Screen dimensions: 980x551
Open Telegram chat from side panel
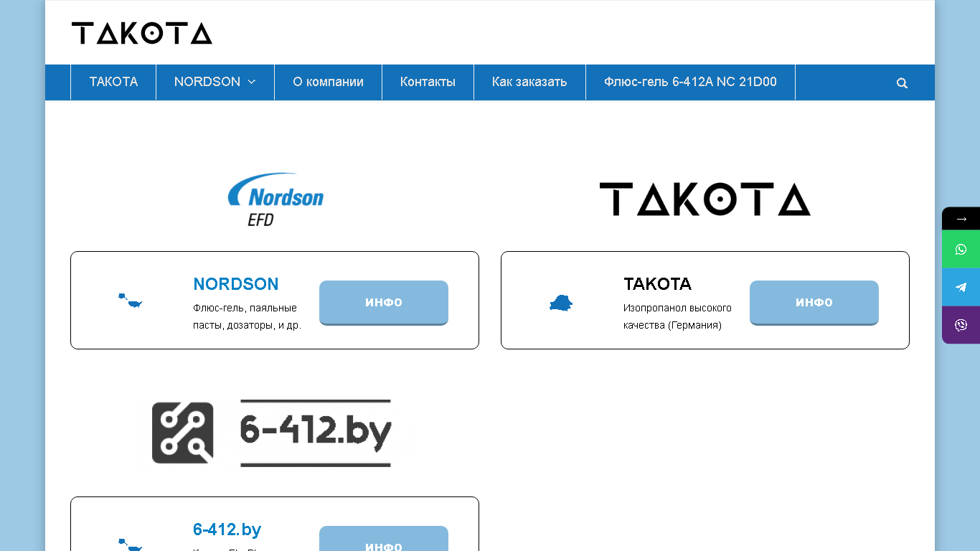(x=961, y=287)
